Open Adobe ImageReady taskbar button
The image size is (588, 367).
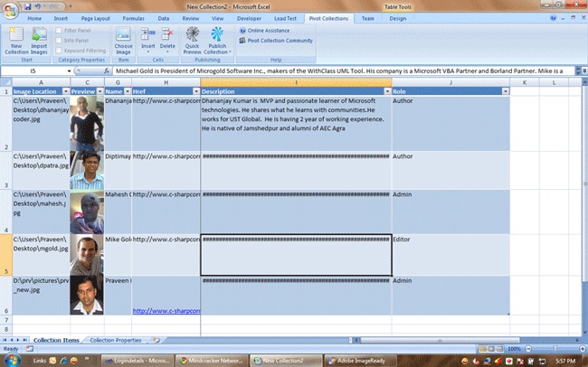pos(360,361)
